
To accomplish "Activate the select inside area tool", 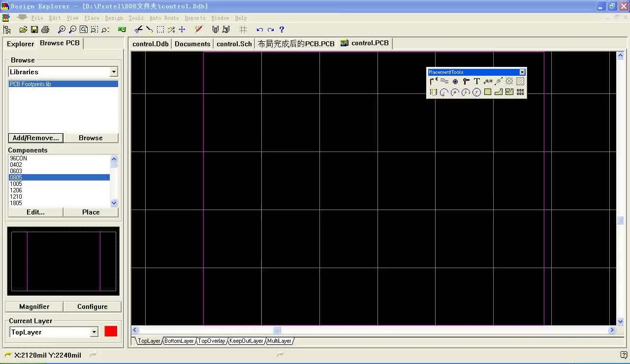I will pyautogui.click(x=160, y=30).
